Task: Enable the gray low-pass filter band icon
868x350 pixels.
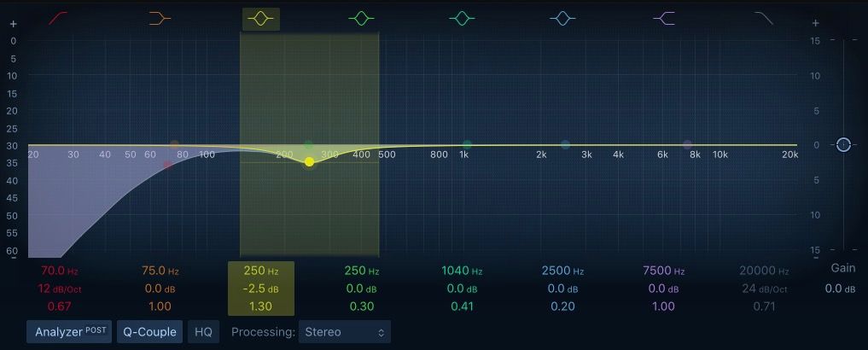Action: click(764, 18)
